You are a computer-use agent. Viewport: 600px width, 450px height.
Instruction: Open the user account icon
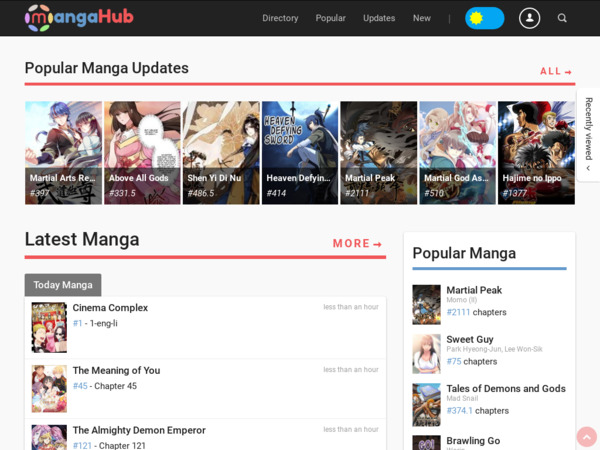pyautogui.click(x=529, y=18)
